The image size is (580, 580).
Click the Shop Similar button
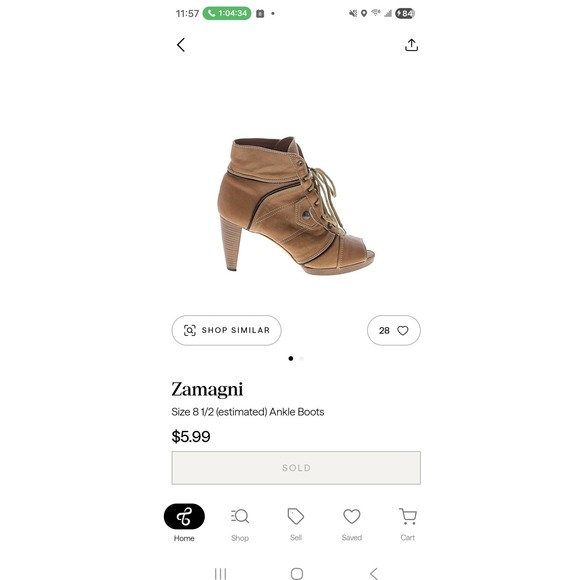226,330
